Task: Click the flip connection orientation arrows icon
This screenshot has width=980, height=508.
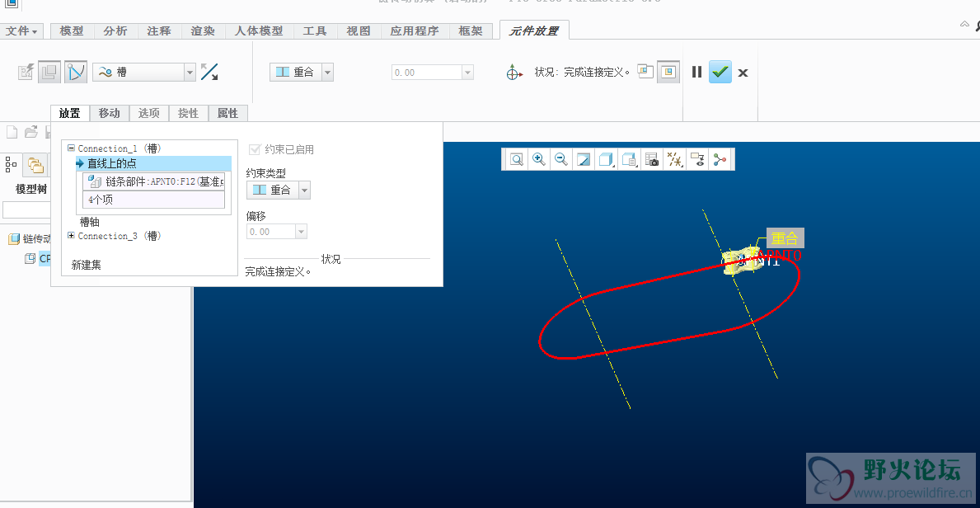Action: [x=209, y=72]
